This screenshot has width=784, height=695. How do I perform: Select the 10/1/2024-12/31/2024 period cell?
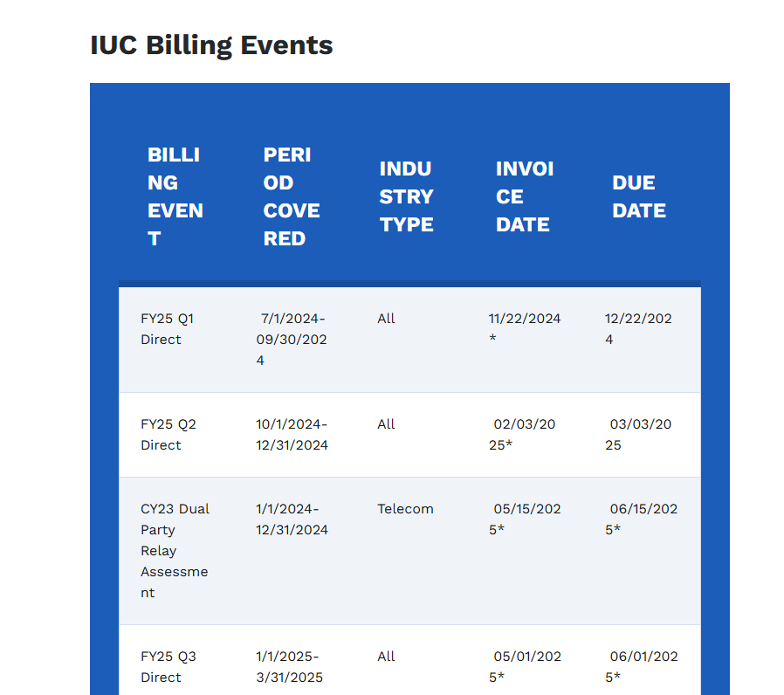click(292, 435)
